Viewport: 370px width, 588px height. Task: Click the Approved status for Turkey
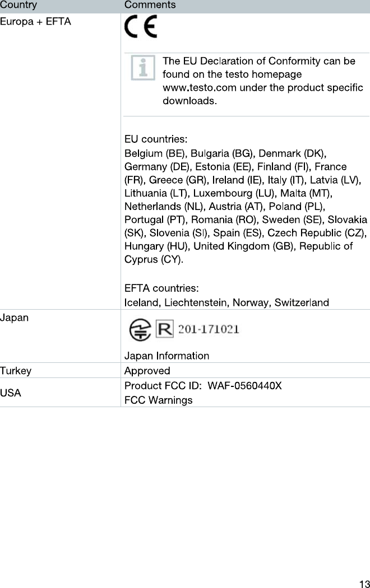[147, 371]
